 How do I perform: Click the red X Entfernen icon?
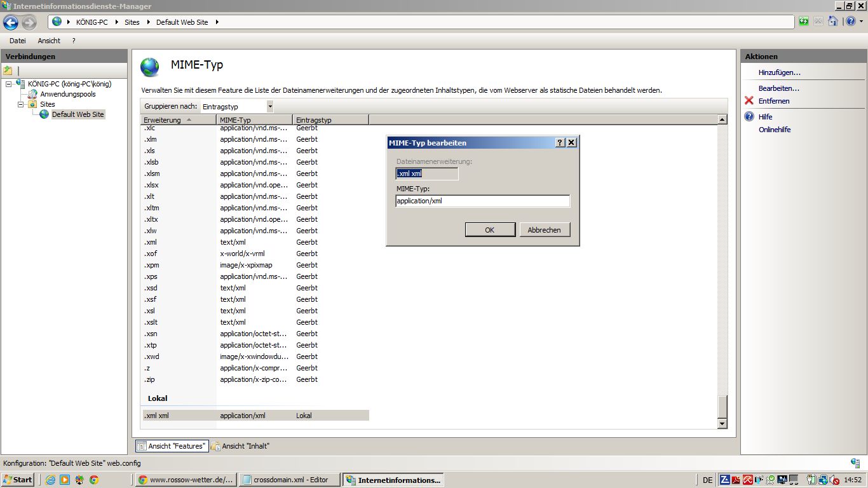pyautogui.click(x=749, y=101)
